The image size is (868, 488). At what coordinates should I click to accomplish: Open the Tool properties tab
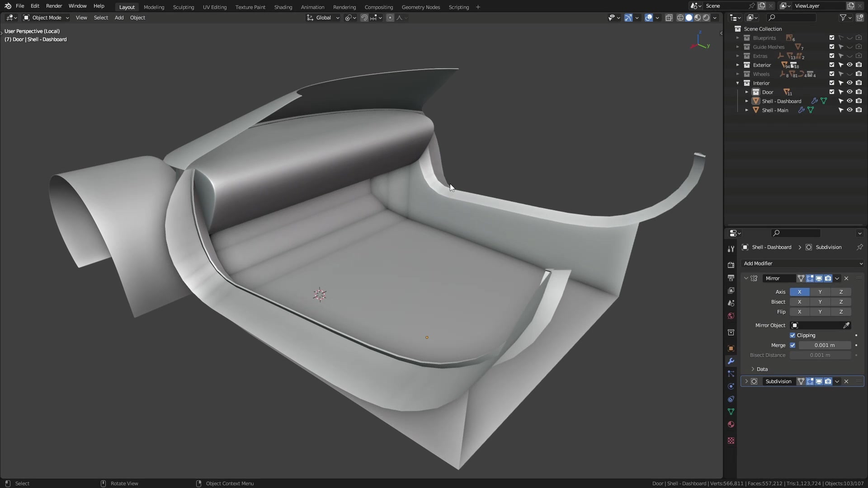tap(731, 249)
